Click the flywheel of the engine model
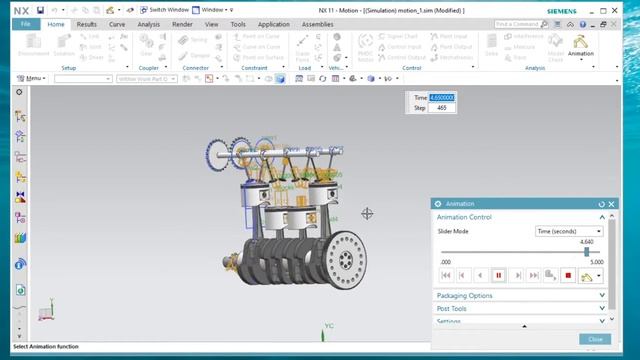Screen dimensions: 640x360 click(345, 260)
